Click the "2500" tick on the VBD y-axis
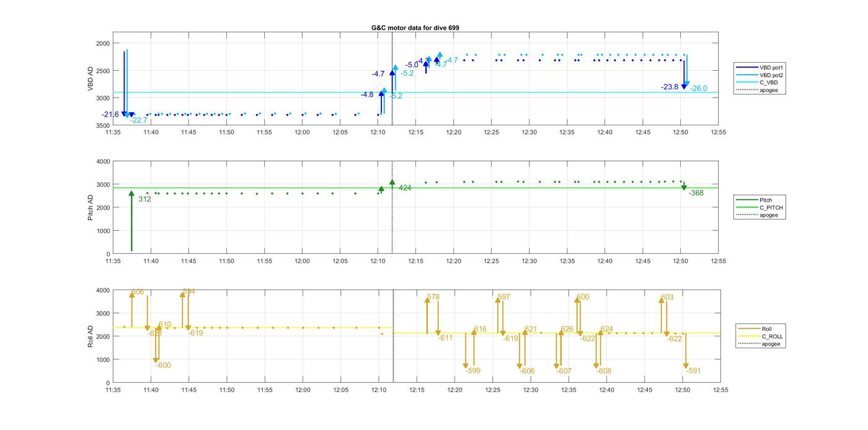Viewport: 868px width, 430px height. pyautogui.click(x=103, y=71)
